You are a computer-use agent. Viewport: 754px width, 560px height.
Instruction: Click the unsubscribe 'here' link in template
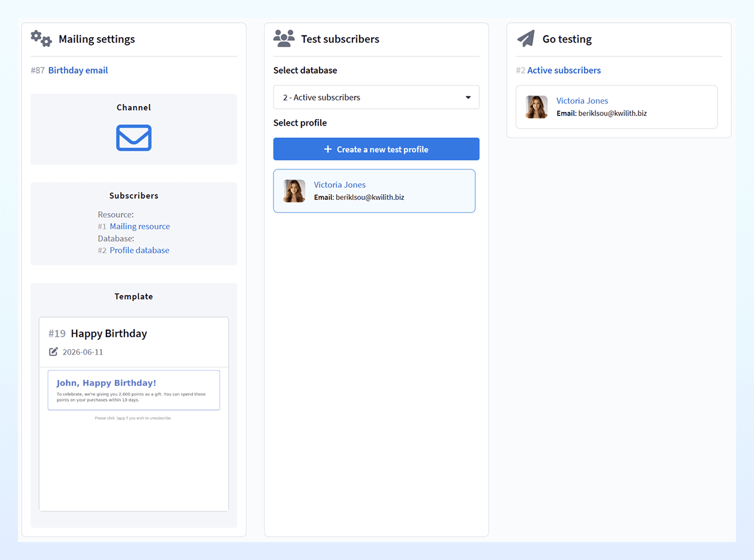click(121, 418)
